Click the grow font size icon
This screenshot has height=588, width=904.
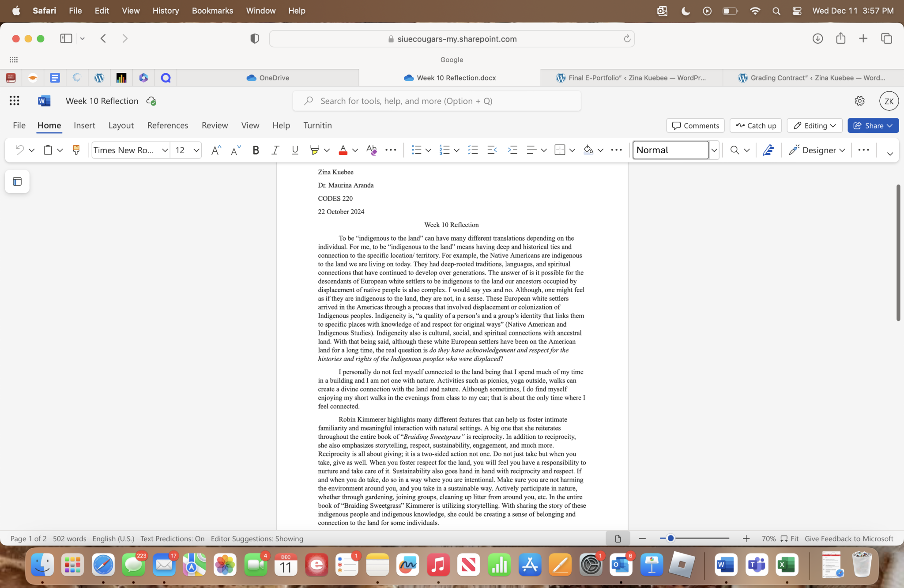(x=215, y=150)
